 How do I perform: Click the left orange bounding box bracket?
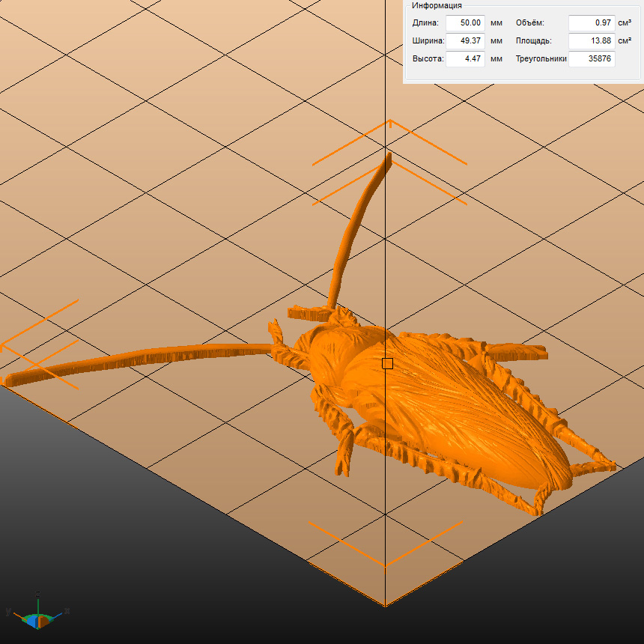[x=37, y=344]
